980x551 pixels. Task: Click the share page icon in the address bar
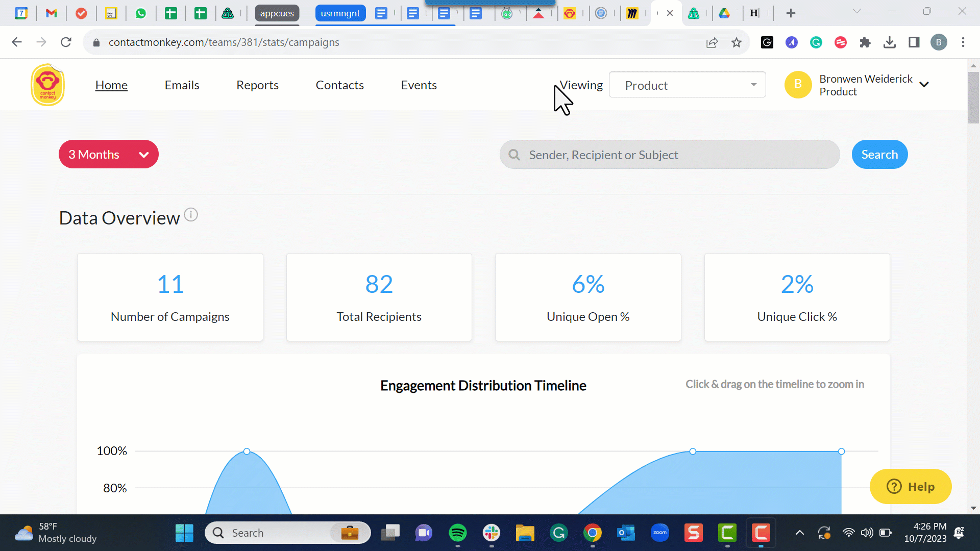712,42
